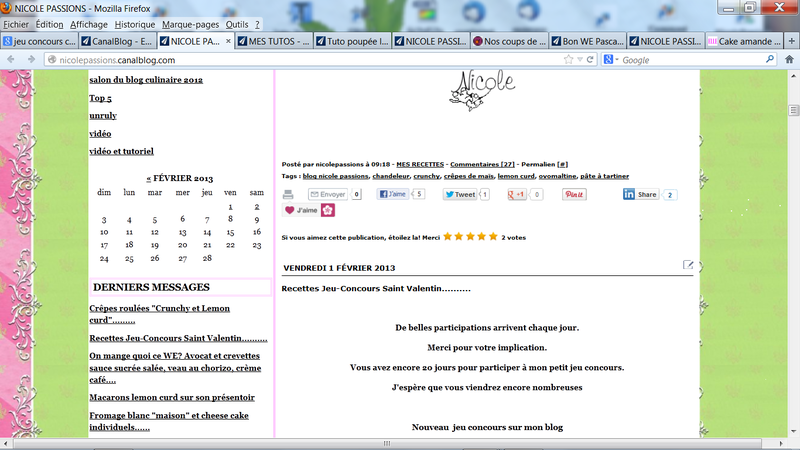This screenshot has height=450, width=800.
Task: Click the heart J'aime button
Action: [x=301, y=210]
